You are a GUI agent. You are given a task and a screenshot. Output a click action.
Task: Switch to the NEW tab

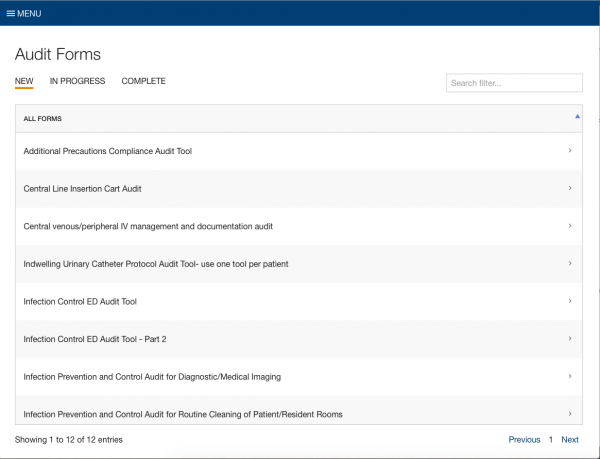click(x=24, y=81)
